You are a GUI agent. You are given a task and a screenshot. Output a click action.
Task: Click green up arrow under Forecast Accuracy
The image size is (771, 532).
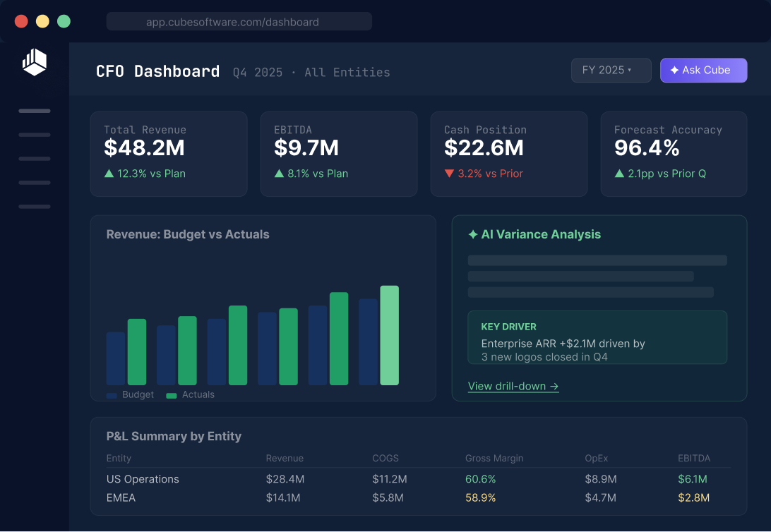pos(620,174)
